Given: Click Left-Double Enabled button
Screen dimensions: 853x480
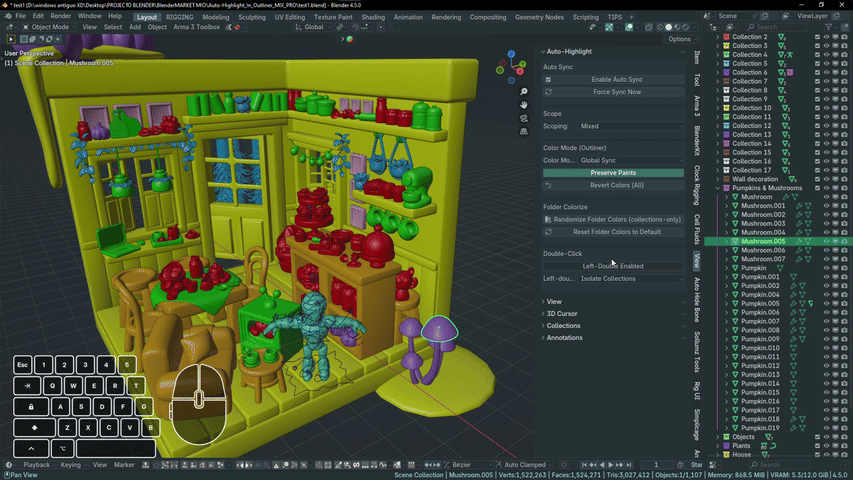Looking at the screenshot, I should 613,266.
